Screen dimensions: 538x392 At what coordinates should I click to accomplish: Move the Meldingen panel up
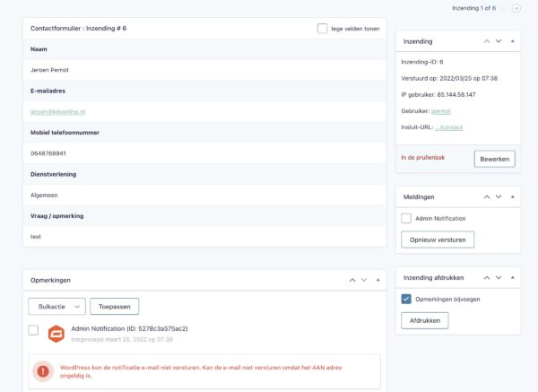(487, 196)
